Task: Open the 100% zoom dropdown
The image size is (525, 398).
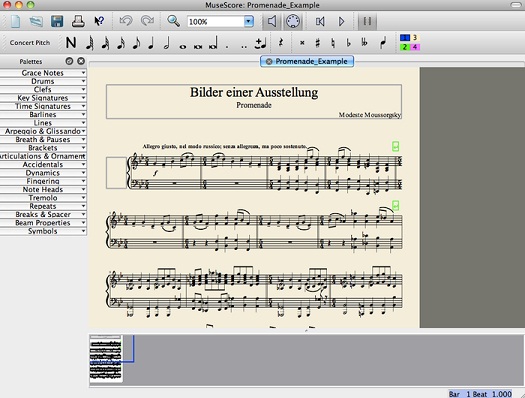Action: click(x=248, y=22)
